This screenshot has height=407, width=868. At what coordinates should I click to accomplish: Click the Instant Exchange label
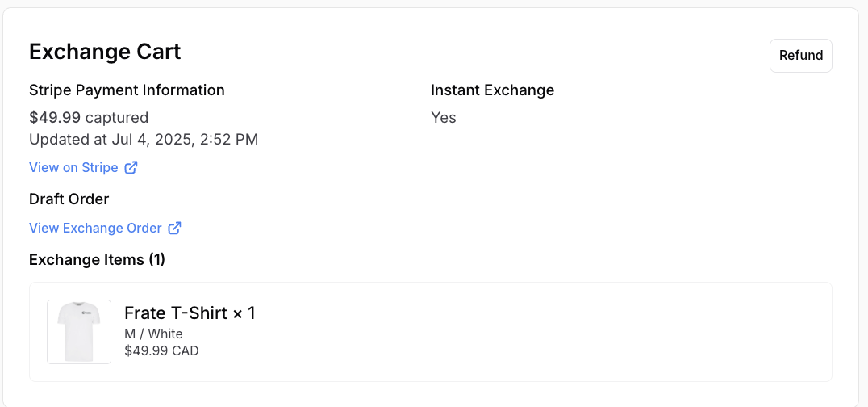click(x=492, y=90)
